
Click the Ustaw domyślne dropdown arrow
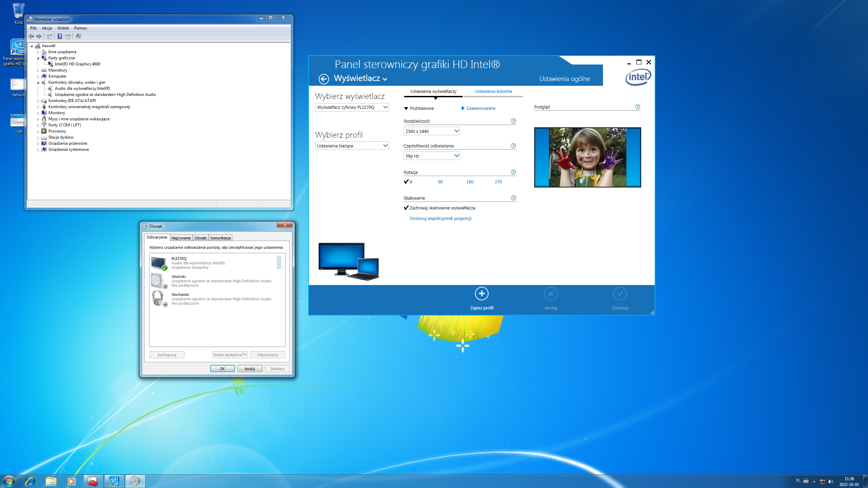tap(245, 355)
